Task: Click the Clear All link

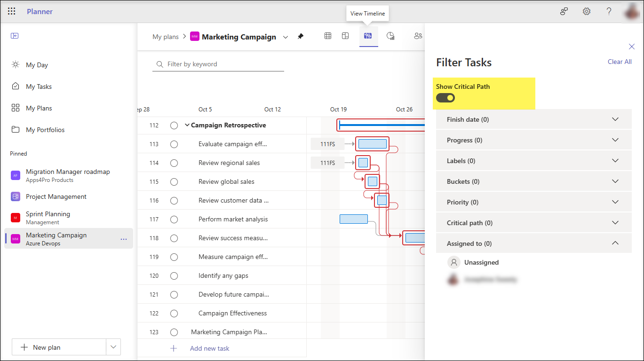Action: [x=620, y=62]
